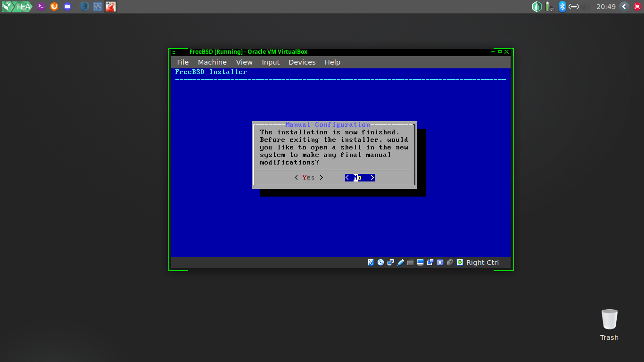Screen dimensions: 644x362
Task: Open the TEA application menu launcher
Action: coord(17,7)
